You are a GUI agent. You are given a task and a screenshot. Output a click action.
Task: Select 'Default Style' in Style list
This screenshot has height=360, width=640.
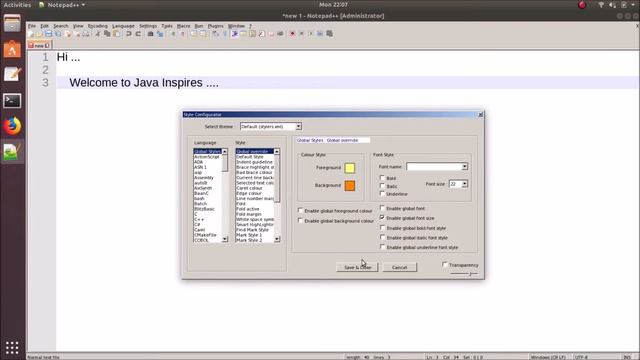(250, 157)
